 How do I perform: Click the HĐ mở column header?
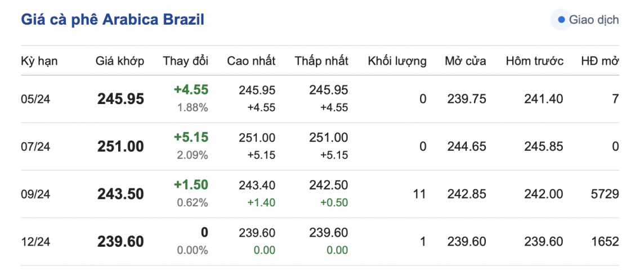coord(600,61)
